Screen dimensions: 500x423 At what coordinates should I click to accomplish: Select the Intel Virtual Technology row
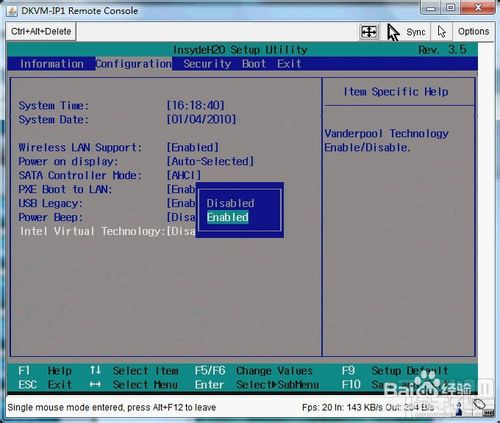click(107, 231)
